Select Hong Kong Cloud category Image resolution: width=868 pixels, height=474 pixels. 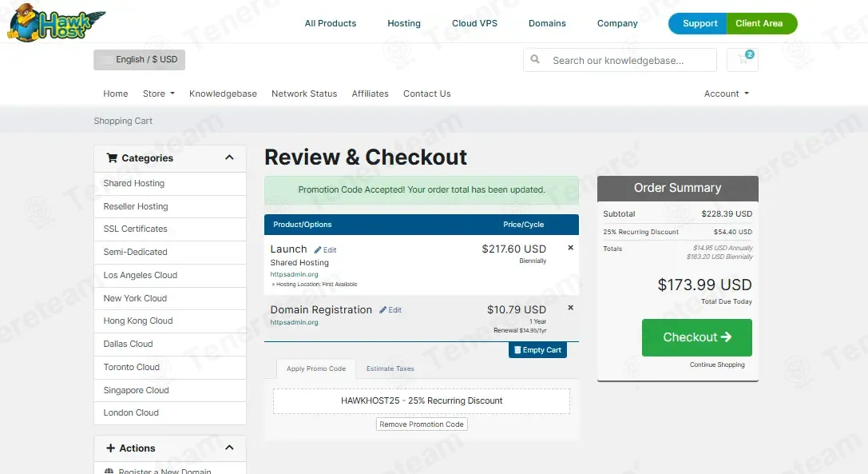(x=170, y=321)
